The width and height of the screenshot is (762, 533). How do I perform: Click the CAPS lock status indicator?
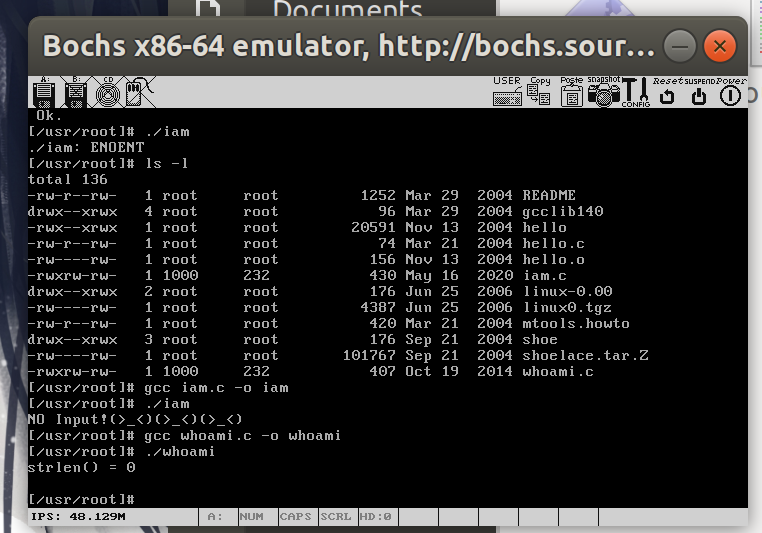297,517
